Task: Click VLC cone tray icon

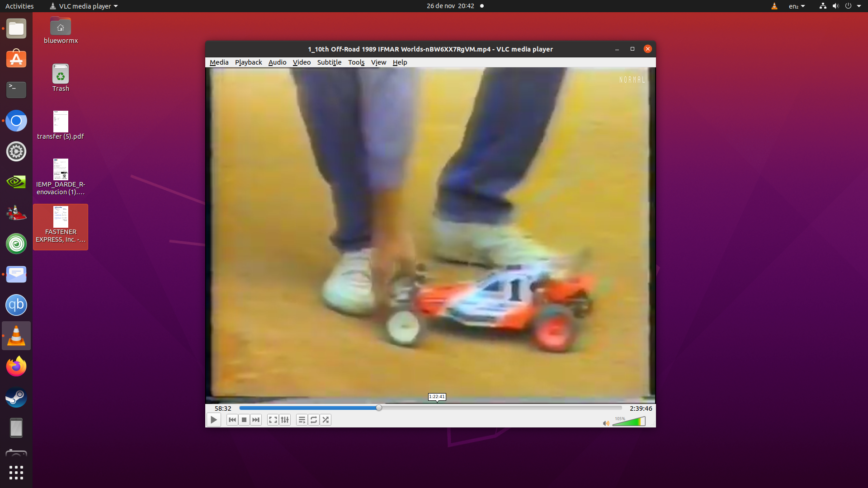Action: click(x=774, y=6)
